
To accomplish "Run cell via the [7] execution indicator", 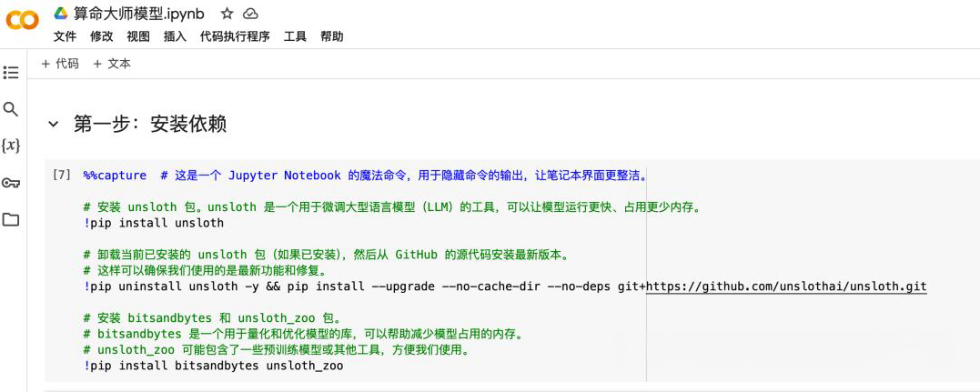I will [x=62, y=175].
